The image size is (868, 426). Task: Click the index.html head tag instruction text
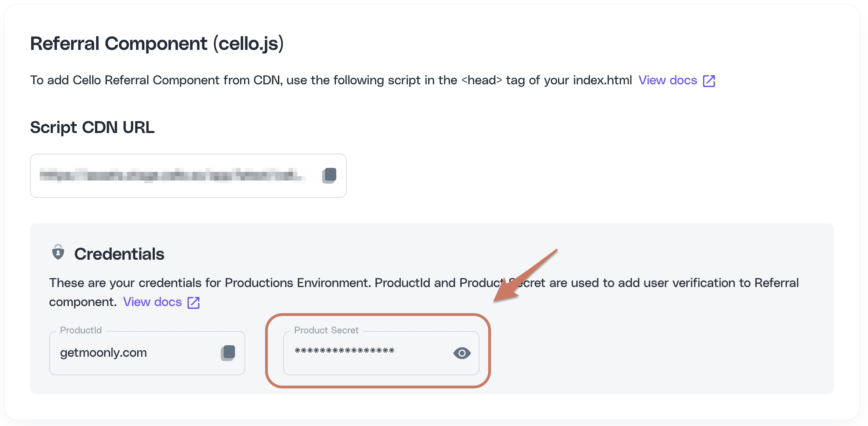point(331,80)
